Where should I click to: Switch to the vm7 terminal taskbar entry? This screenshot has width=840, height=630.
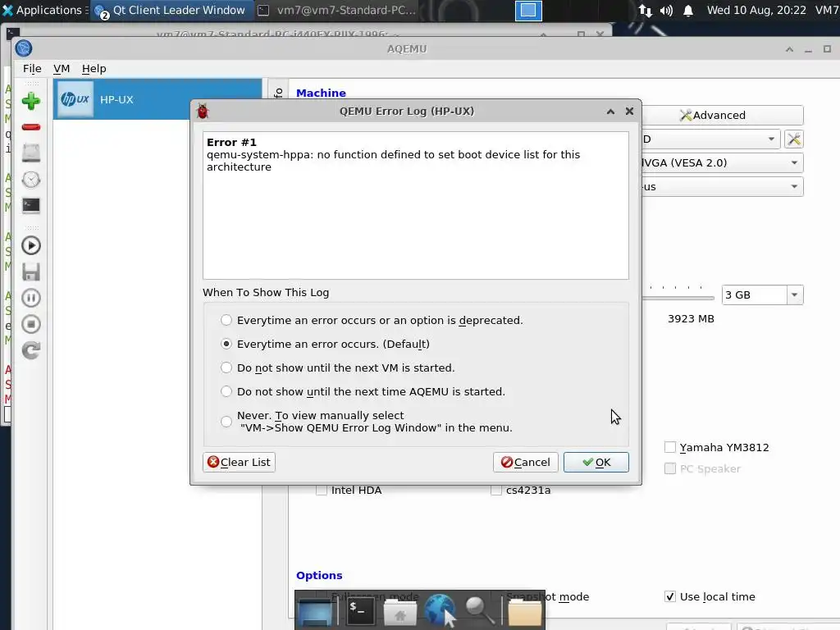click(x=336, y=10)
